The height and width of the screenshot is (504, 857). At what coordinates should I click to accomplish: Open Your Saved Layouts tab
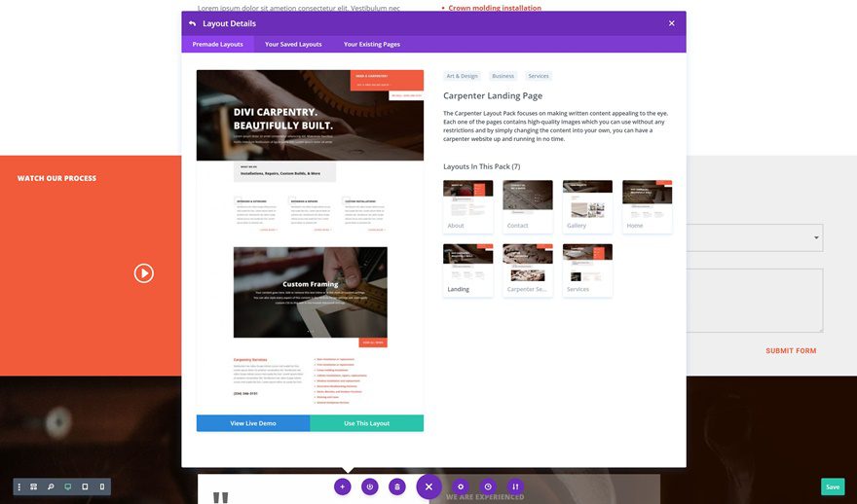point(293,44)
